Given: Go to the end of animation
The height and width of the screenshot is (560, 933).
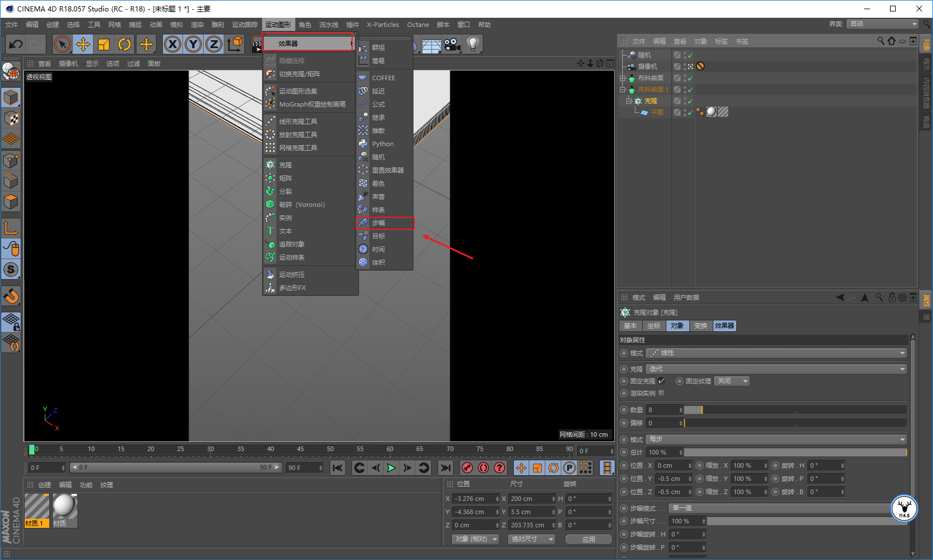Looking at the screenshot, I should coord(446,468).
